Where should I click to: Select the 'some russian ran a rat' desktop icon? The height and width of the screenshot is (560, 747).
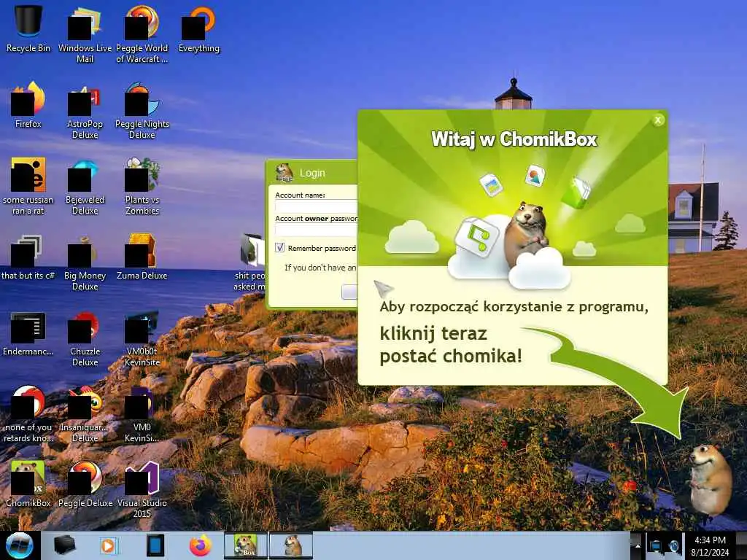[x=28, y=186]
